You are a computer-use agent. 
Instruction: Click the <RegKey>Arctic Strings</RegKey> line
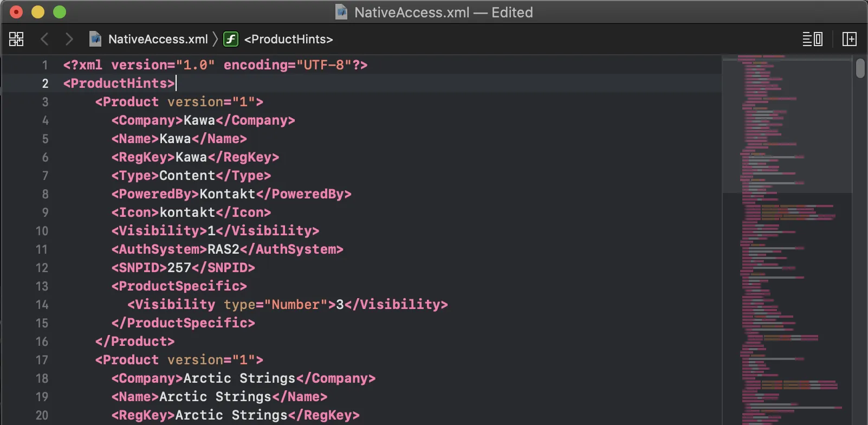235,415
